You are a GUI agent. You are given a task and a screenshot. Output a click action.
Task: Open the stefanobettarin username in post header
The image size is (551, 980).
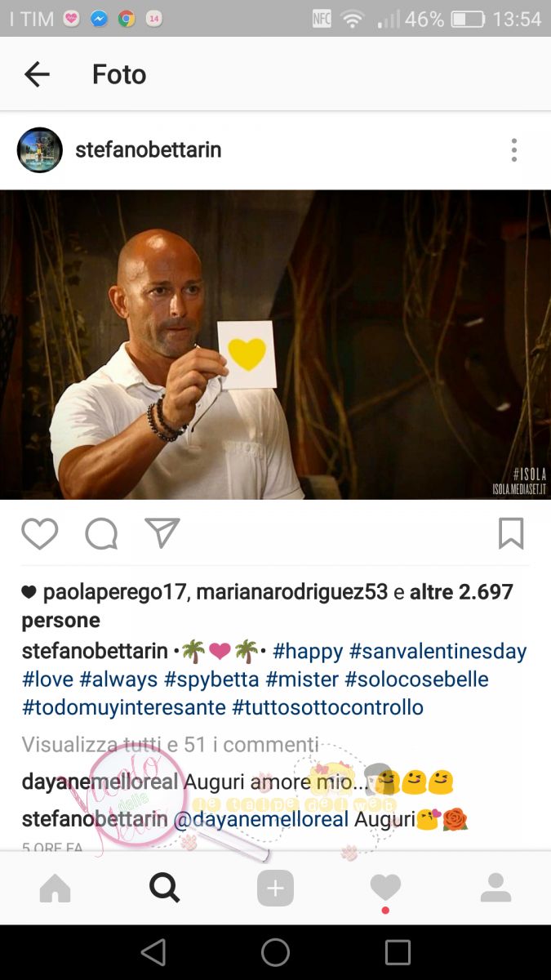point(148,150)
